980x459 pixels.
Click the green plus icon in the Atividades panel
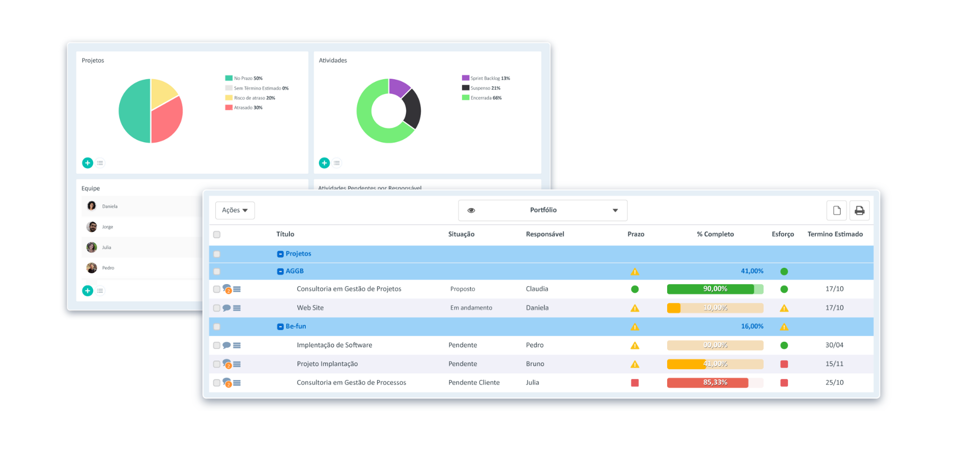pyautogui.click(x=324, y=163)
